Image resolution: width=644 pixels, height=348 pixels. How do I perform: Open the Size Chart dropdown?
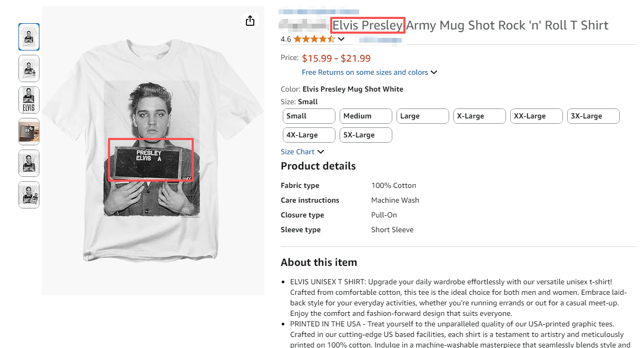tap(302, 152)
